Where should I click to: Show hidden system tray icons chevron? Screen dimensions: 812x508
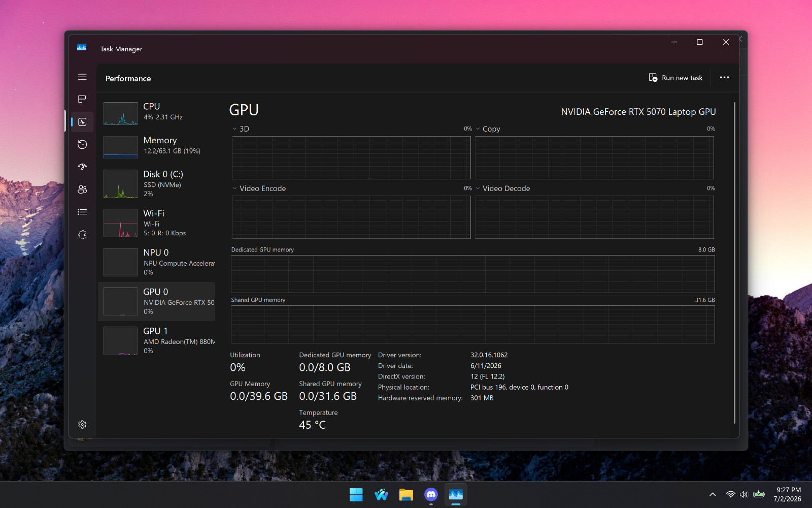pyautogui.click(x=713, y=494)
